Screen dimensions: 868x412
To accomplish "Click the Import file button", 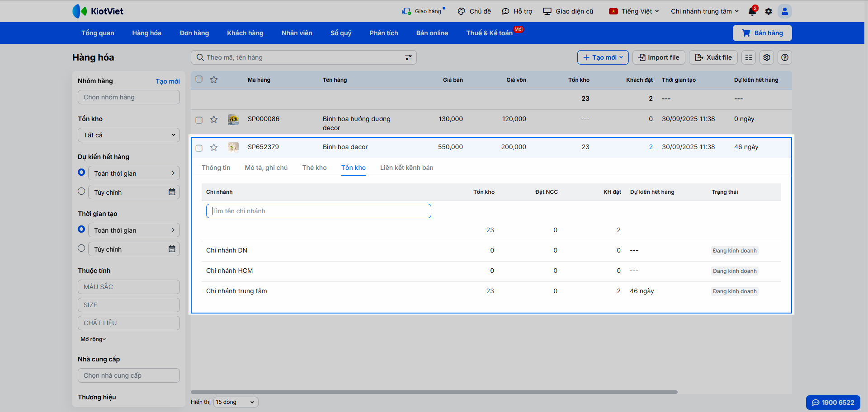I will tap(659, 57).
